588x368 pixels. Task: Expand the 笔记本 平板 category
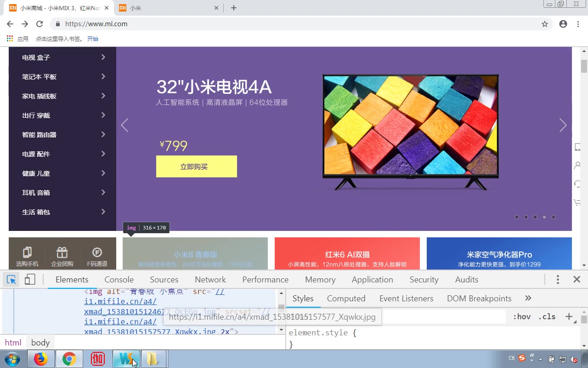(x=62, y=77)
